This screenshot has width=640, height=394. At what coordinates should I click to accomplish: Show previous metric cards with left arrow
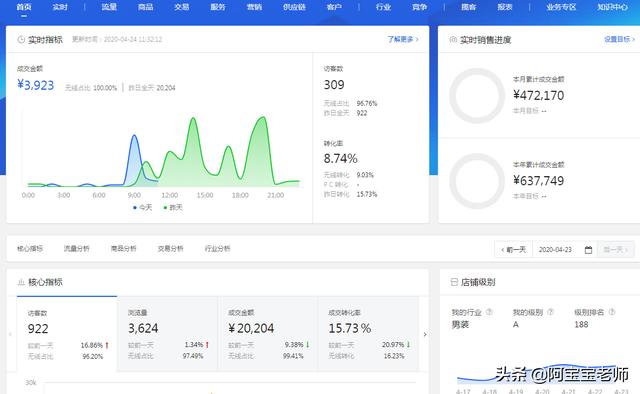[x=10, y=334]
